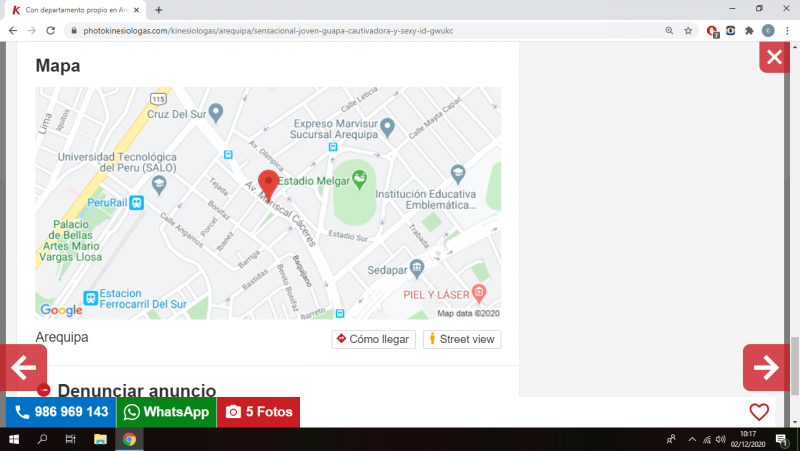Click the red close X button
This screenshot has height=451, width=800.
coord(773,58)
